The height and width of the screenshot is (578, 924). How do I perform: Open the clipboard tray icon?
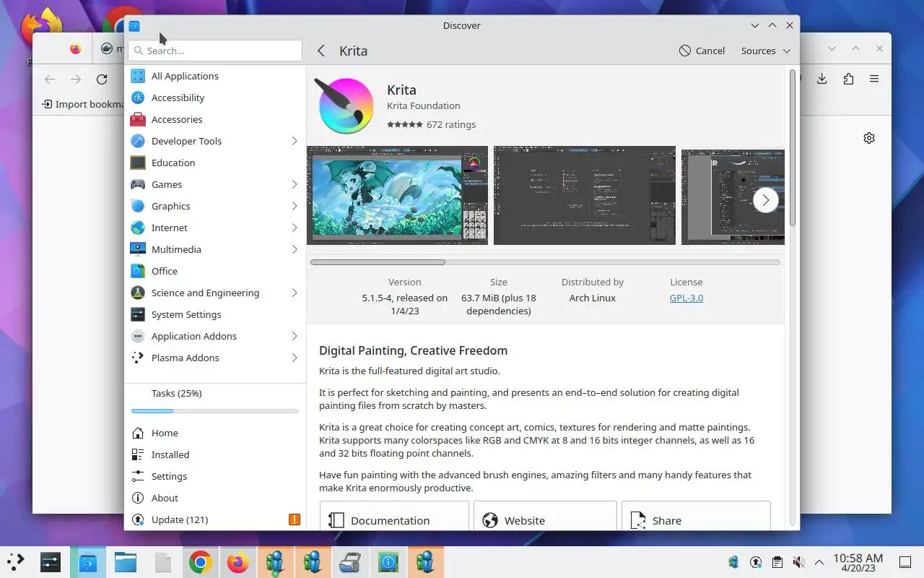coord(777,562)
